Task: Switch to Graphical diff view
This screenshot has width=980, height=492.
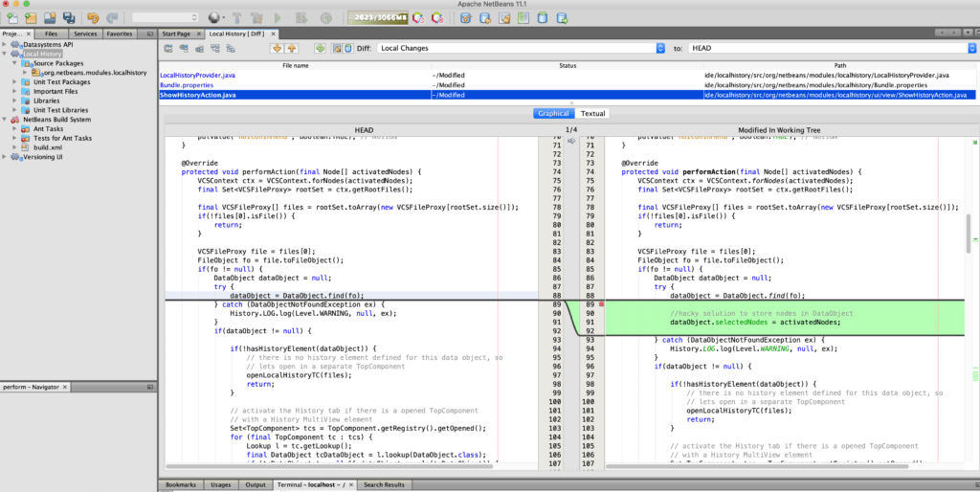Action: 553,113
